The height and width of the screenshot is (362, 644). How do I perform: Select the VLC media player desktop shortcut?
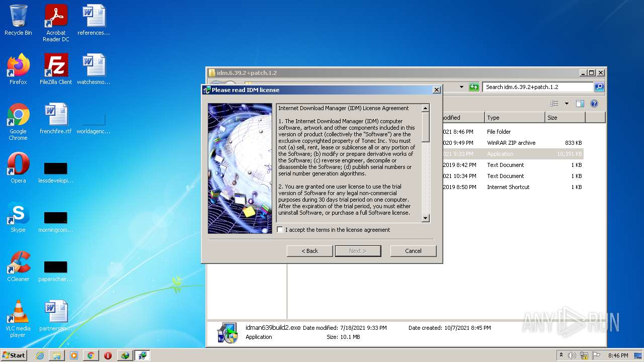pyautogui.click(x=18, y=319)
